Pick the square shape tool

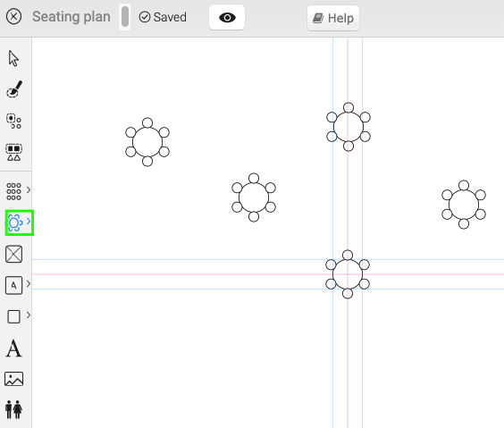click(x=13, y=316)
